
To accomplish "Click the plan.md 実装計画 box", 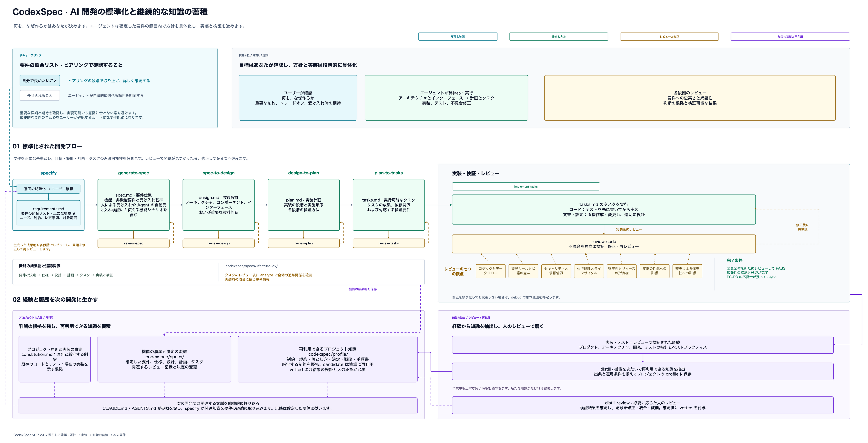I will 304,205.
